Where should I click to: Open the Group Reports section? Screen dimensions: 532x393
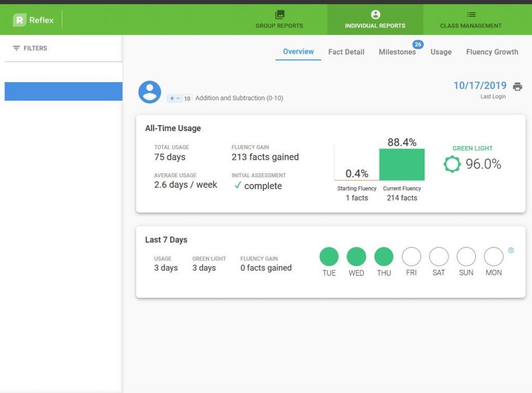279,19
